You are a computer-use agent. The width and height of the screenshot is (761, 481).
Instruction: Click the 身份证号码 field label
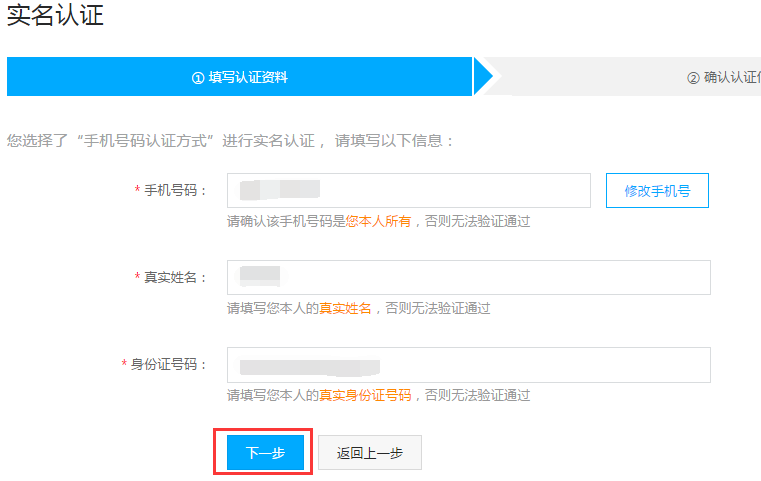coord(168,364)
